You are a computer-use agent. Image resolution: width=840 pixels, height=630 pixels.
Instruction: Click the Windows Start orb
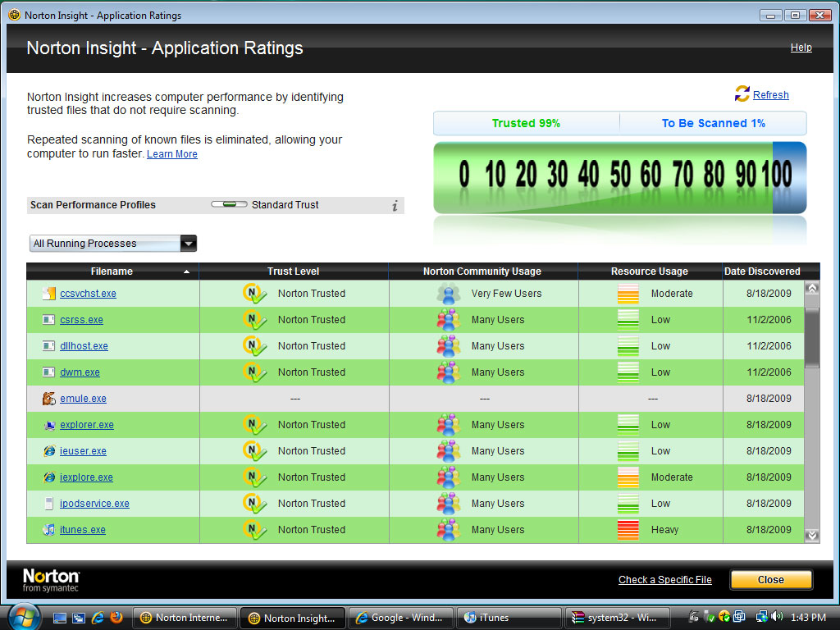point(24,617)
